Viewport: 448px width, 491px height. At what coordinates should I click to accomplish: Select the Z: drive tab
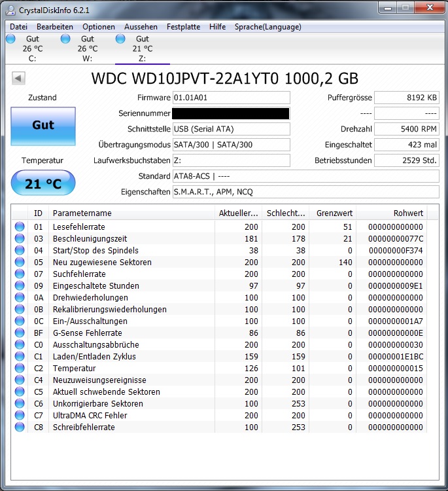point(143,48)
